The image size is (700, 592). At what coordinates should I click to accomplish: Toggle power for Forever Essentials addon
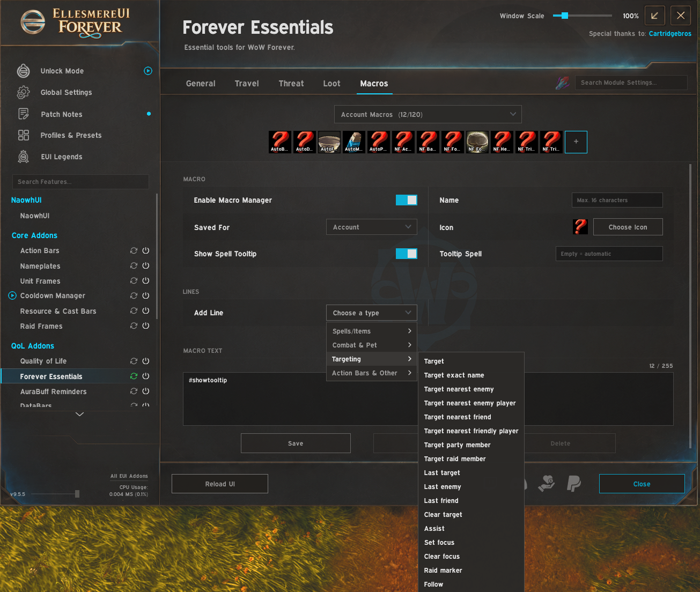[146, 376]
